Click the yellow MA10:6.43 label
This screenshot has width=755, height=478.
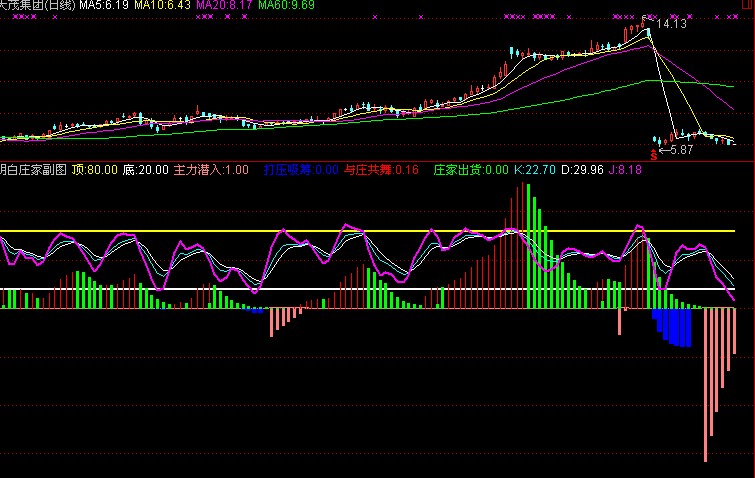point(162,5)
